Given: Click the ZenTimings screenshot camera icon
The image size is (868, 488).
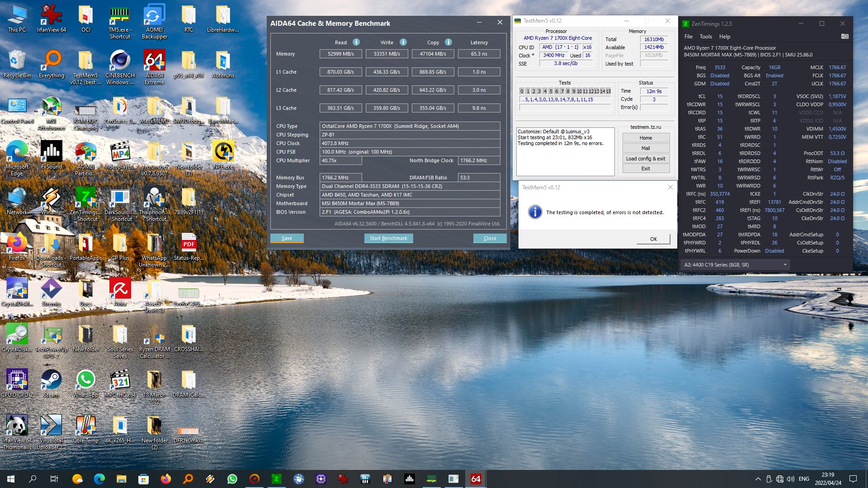Looking at the screenshot, I should tap(844, 36).
